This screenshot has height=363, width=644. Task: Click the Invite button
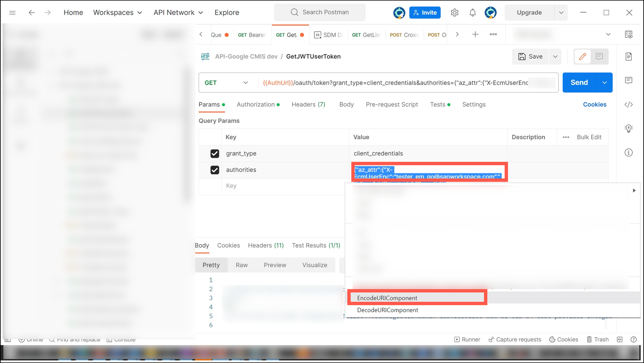point(425,13)
